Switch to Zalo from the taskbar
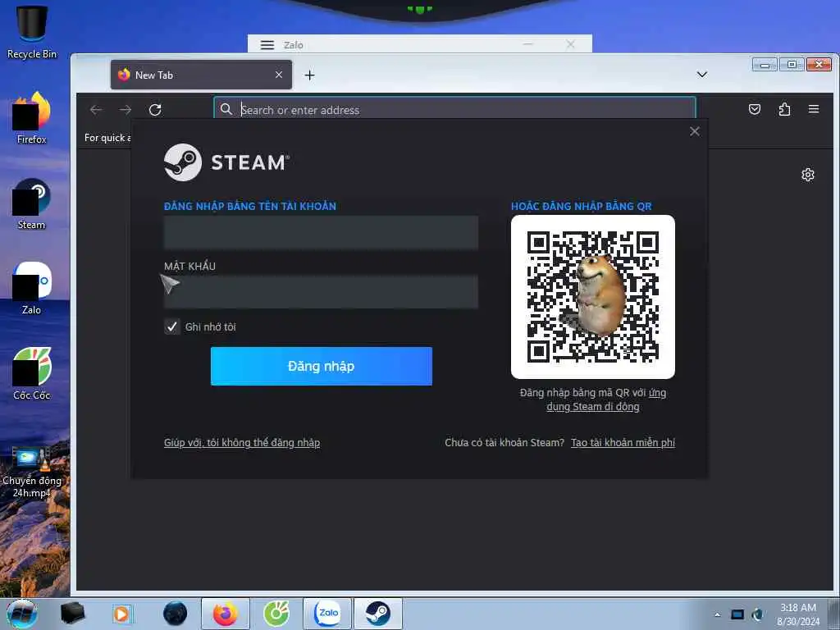This screenshot has width=840, height=630. [327, 614]
